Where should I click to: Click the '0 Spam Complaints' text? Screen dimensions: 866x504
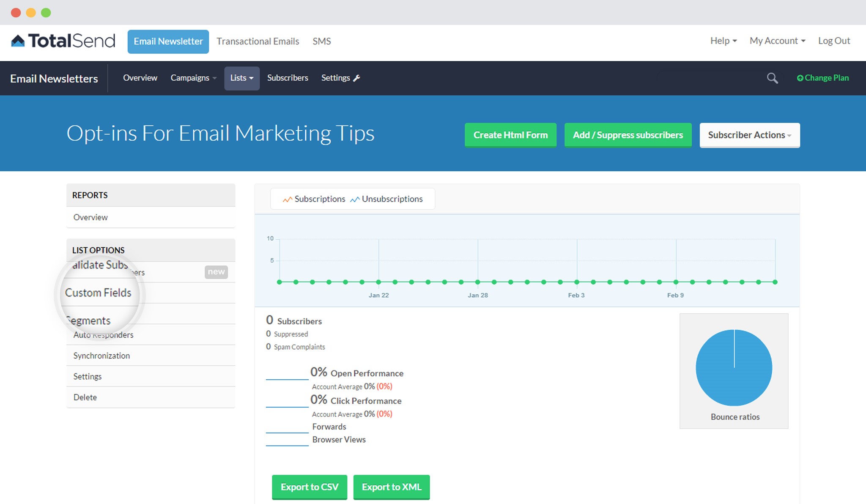pyautogui.click(x=296, y=347)
